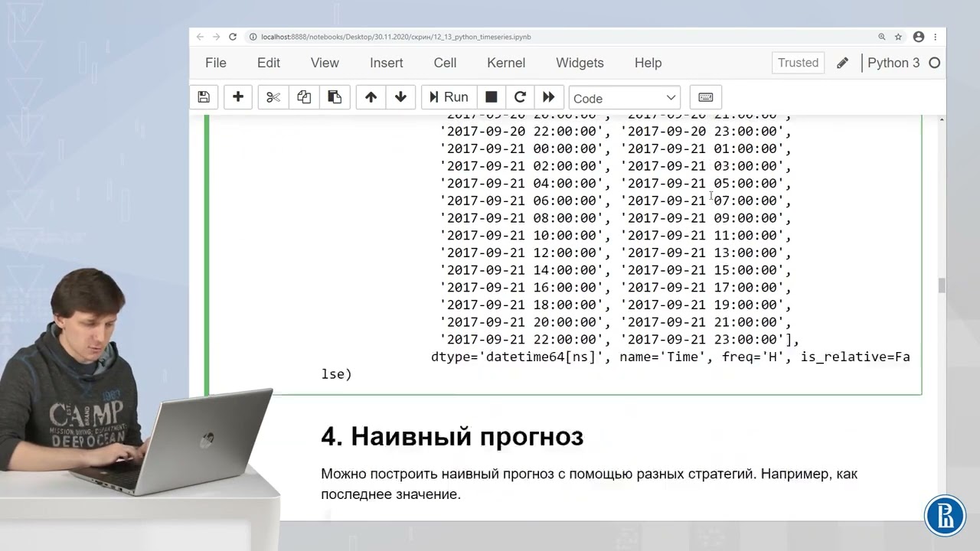Run the current cell
The height and width of the screenshot is (551, 980).
click(449, 97)
